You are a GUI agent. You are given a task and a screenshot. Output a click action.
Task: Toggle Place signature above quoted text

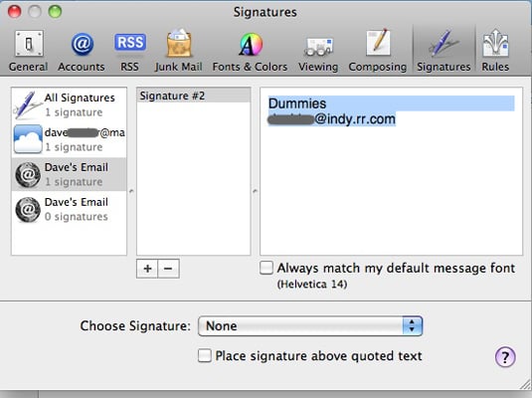205,355
